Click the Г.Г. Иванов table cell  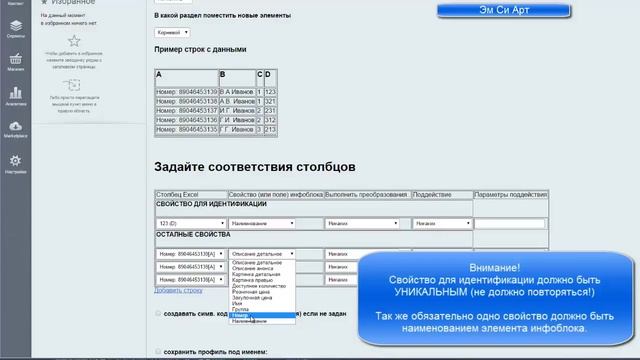pos(237,129)
